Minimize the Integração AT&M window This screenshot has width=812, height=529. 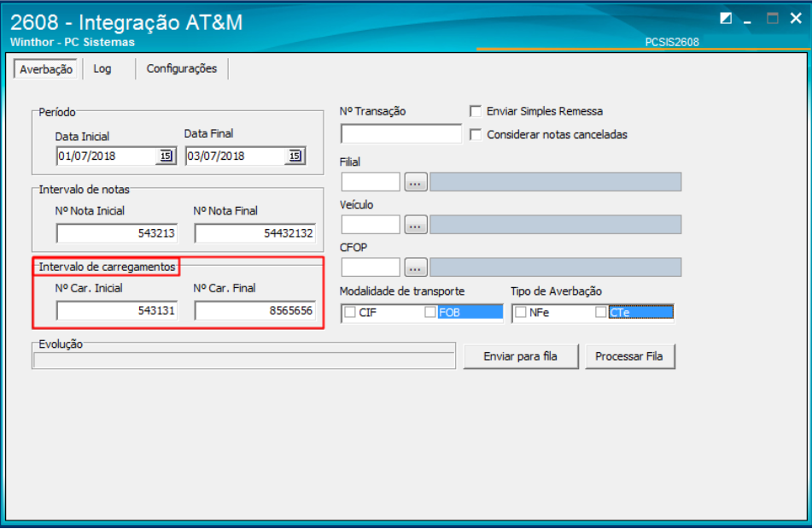(747, 21)
